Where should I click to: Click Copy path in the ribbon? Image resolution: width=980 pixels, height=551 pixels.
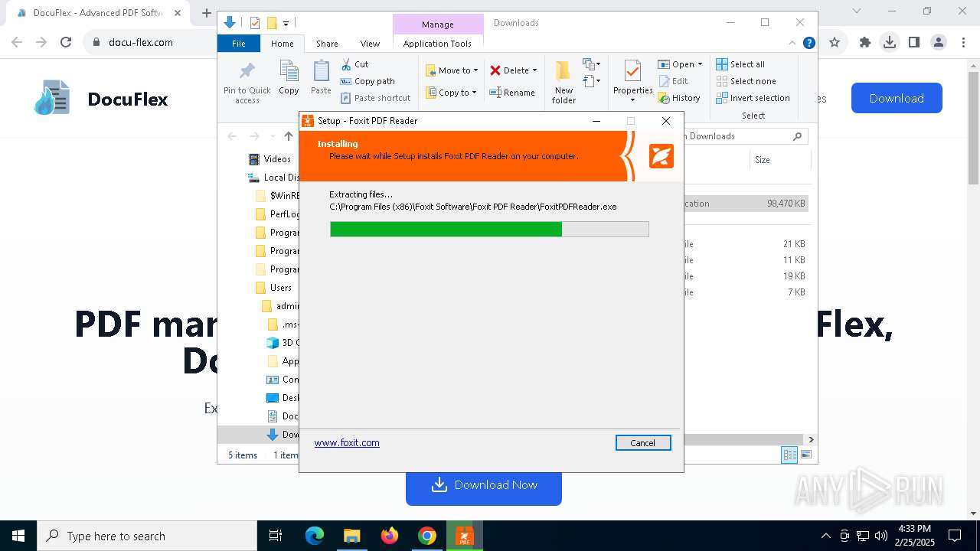click(x=367, y=81)
